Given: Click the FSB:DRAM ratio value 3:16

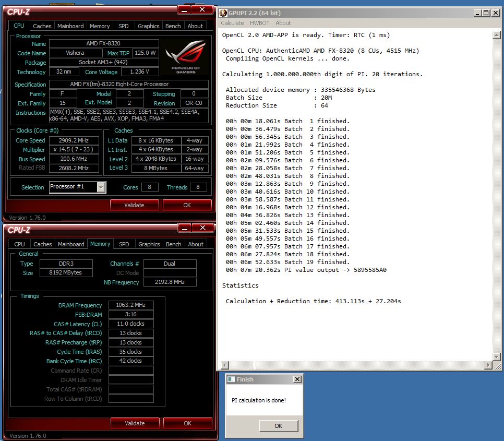Looking at the screenshot, I should coord(131,314).
